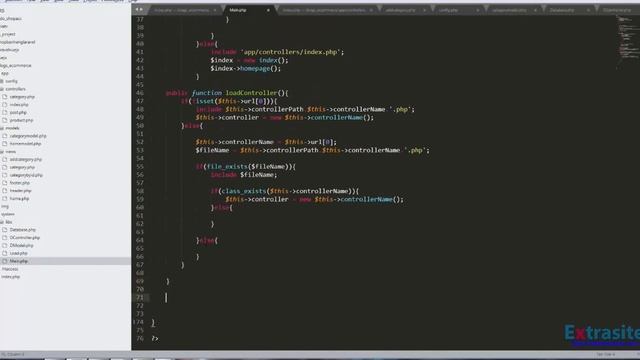
Task: Click the Tab Size indicator in status bar
Action: tap(606, 355)
